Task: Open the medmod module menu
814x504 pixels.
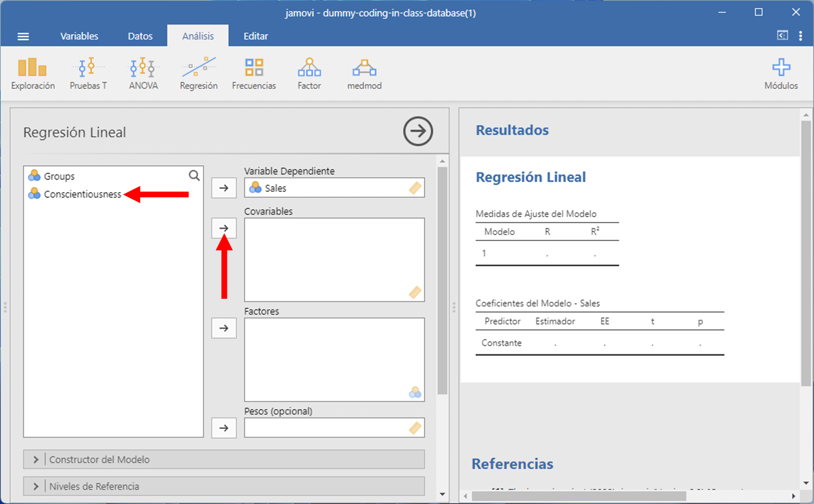Action: 364,73
